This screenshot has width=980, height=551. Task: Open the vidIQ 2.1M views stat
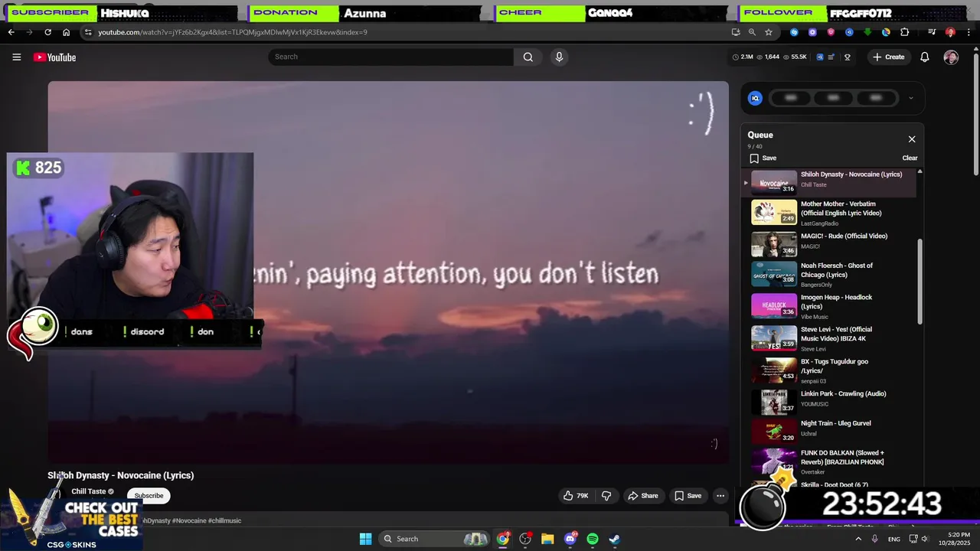pyautogui.click(x=743, y=57)
